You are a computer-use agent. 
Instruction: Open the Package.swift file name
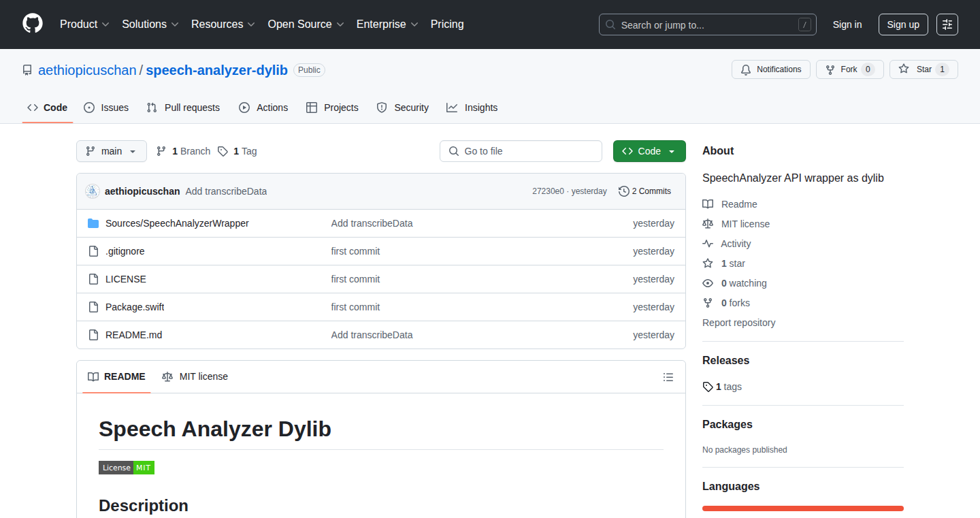[135, 307]
